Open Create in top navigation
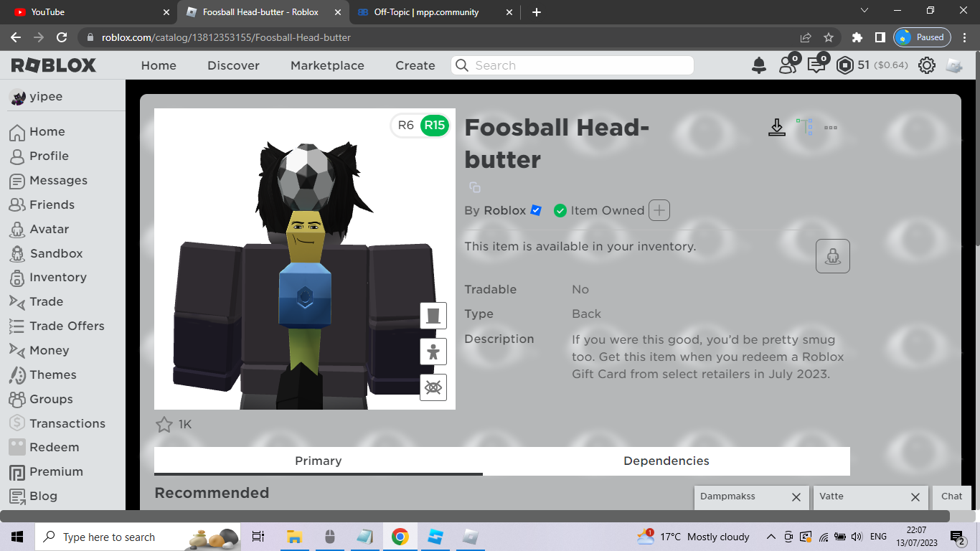Viewport: 980px width, 551px height. tap(415, 65)
